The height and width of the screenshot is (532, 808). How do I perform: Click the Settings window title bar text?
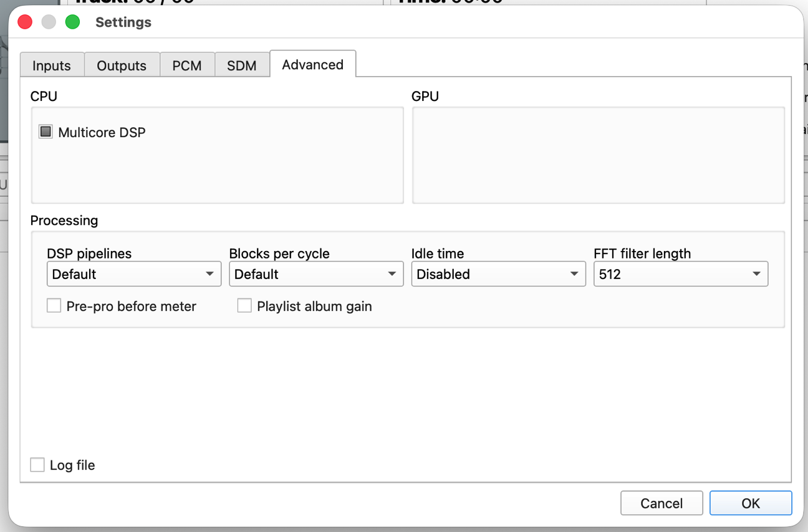[x=123, y=22]
